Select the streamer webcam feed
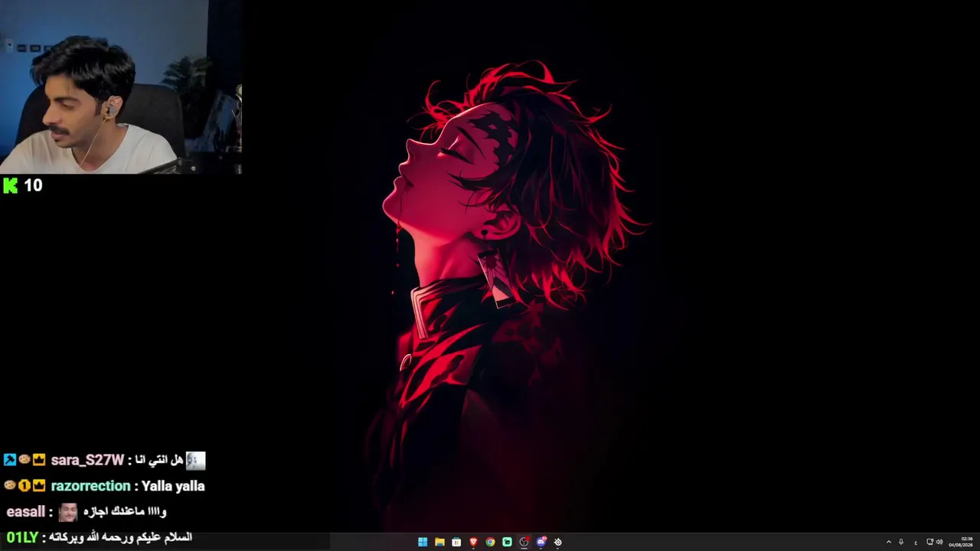The height and width of the screenshot is (551, 980). [x=121, y=86]
